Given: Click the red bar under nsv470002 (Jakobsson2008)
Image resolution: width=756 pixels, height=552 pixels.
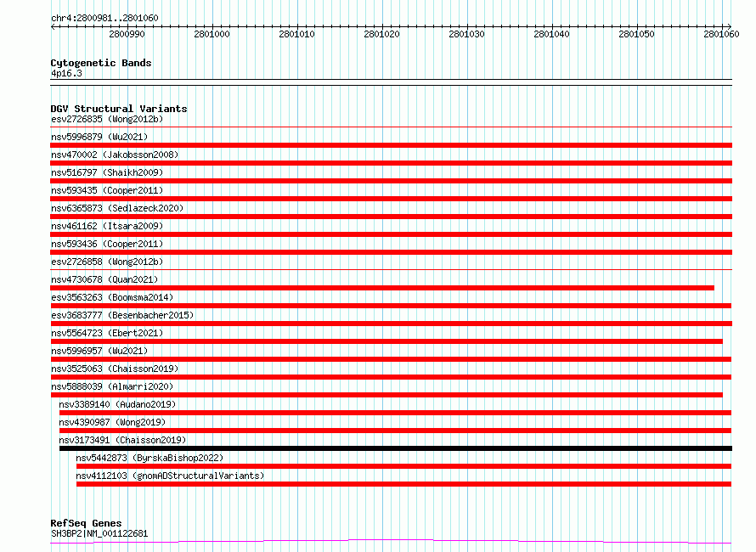Looking at the screenshot, I should tap(391, 163).
